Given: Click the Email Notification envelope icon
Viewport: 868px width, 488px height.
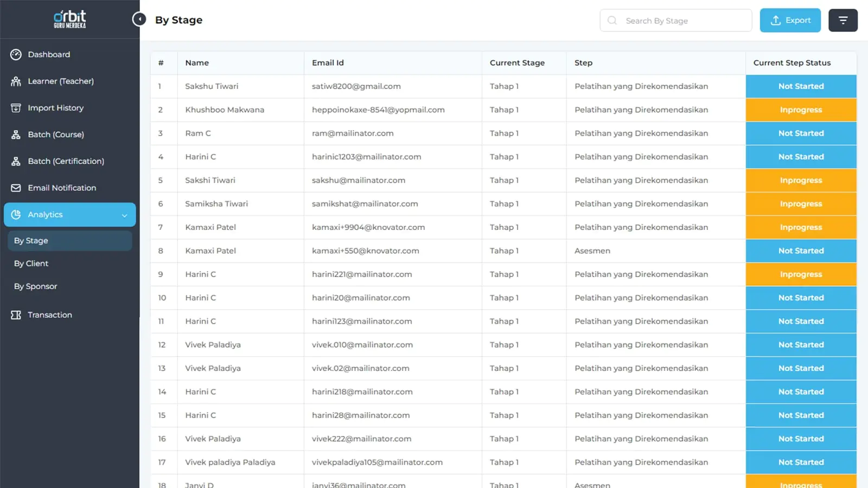Looking at the screenshot, I should pos(16,188).
